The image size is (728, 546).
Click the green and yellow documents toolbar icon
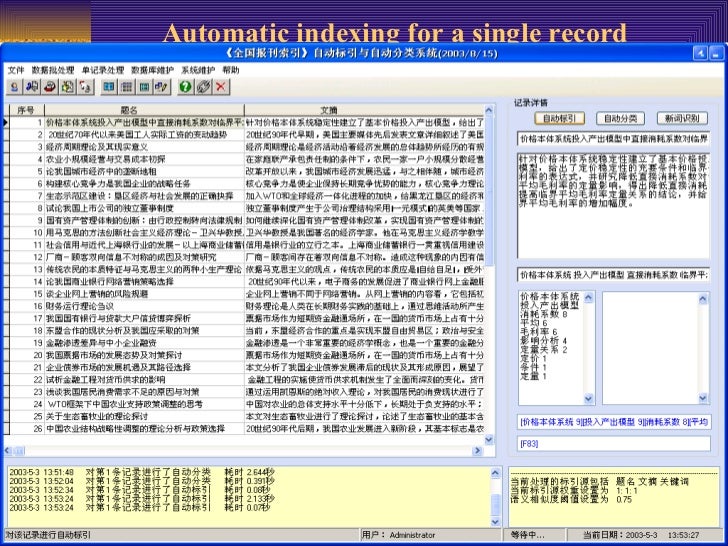(x=68, y=87)
